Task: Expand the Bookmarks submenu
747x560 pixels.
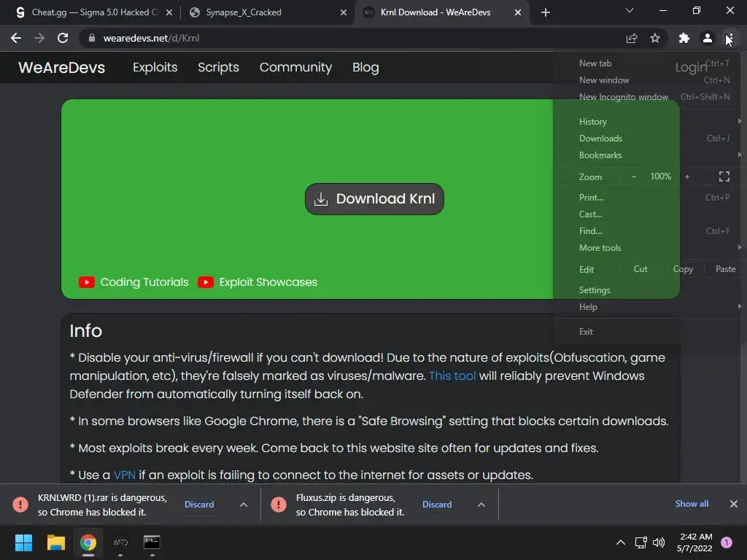Action: (650, 155)
